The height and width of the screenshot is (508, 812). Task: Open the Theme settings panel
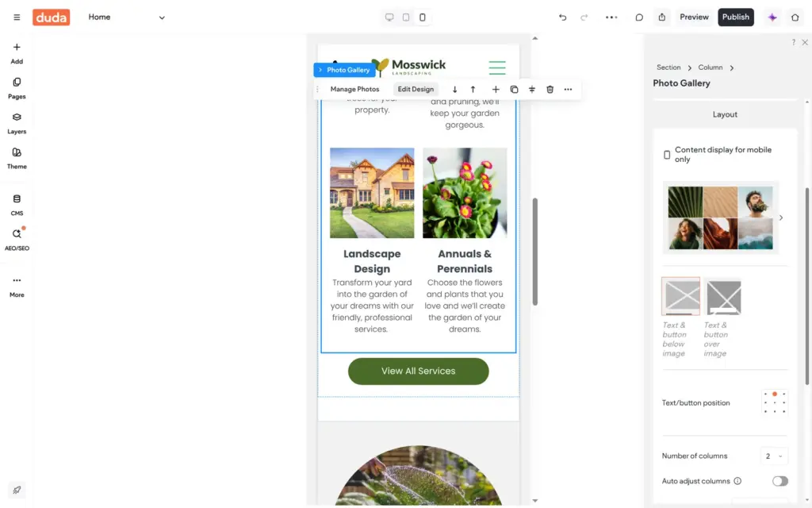pyautogui.click(x=17, y=159)
